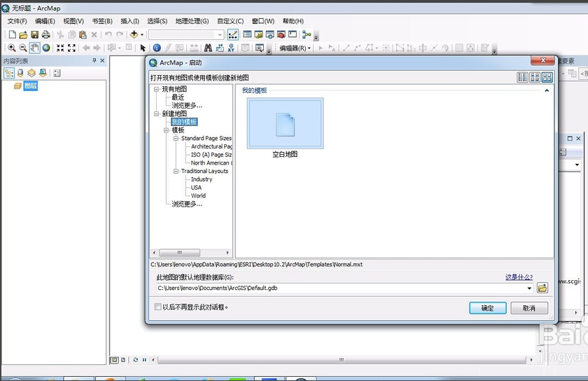Screen dimensions: 588x381
Task: Open the 视图(V) menu
Action: 73,21
